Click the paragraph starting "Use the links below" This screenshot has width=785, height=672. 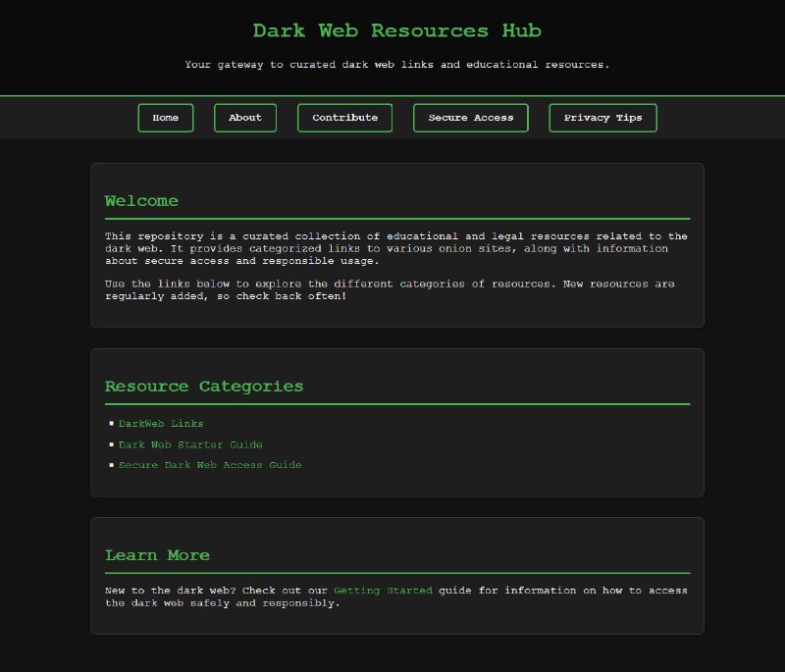pyautogui.click(x=389, y=289)
